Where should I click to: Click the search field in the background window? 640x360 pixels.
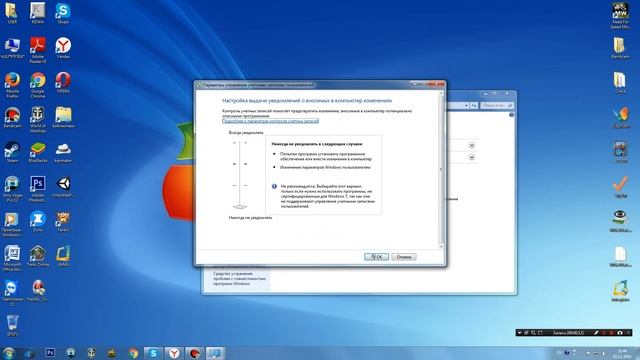coord(496,105)
